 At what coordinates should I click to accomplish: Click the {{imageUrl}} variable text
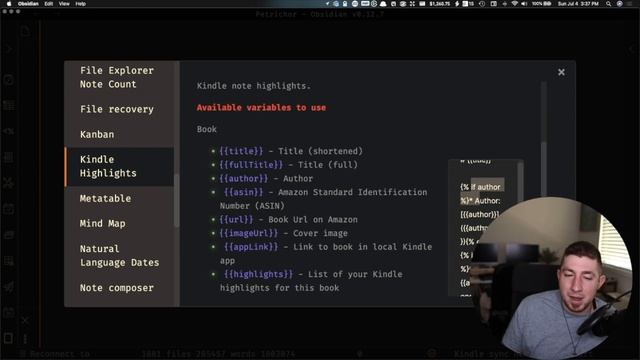[249, 233]
